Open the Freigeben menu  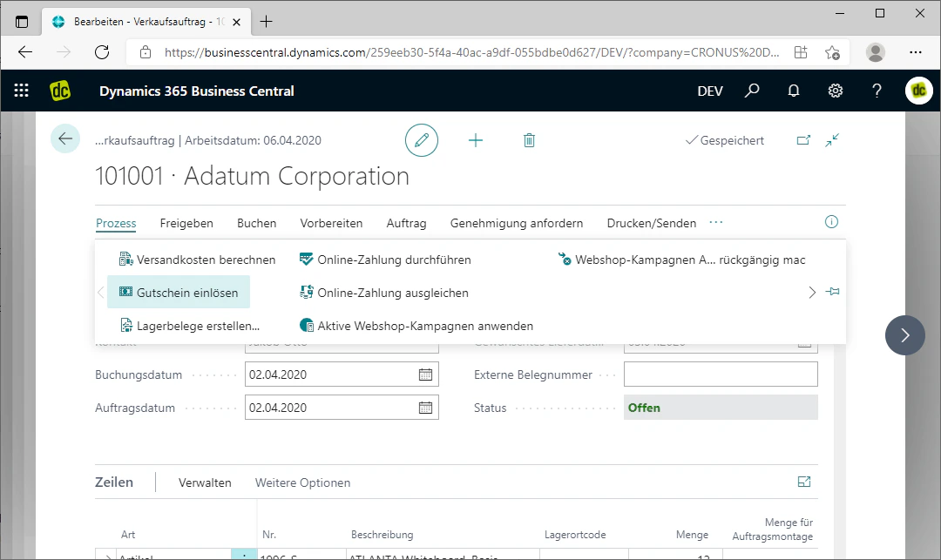click(186, 223)
